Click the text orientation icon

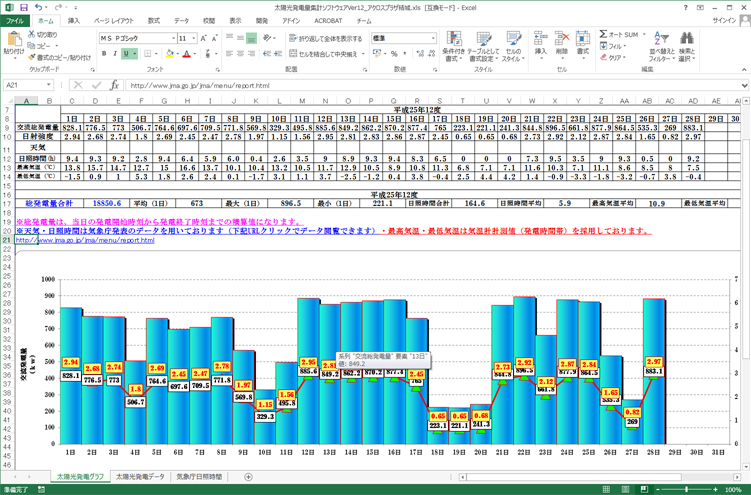point(267,38)
